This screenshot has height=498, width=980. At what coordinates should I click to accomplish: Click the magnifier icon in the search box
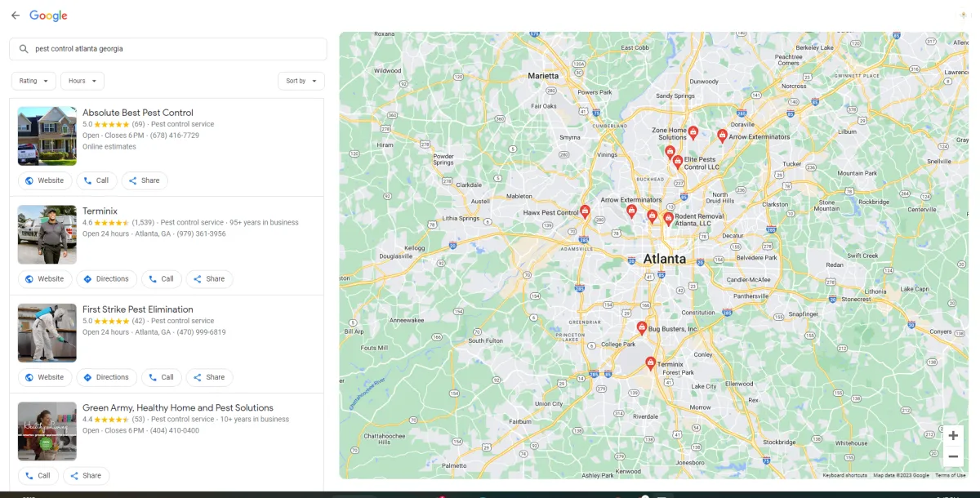pos(23,49)
